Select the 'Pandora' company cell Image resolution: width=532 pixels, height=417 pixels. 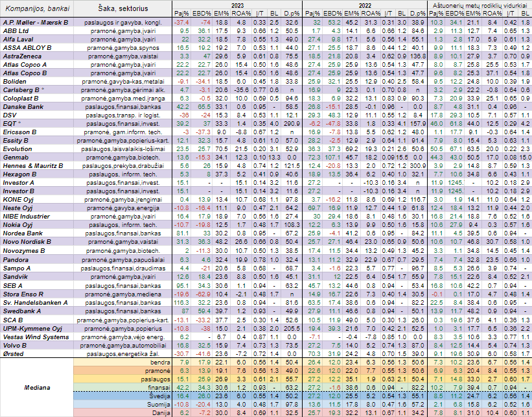pyautogui.click(x=37, y=260)
